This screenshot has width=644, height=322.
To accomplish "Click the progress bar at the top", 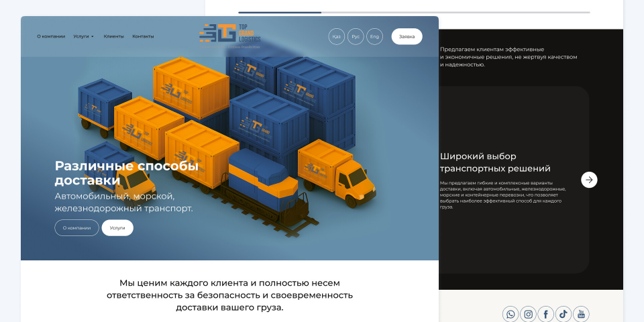I will (x=414, y=12).
